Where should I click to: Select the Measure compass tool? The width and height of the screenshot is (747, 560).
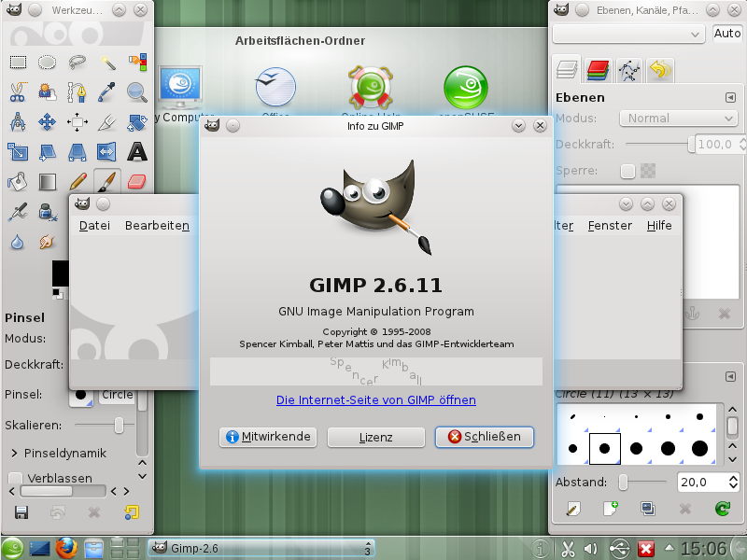(18, 122)
